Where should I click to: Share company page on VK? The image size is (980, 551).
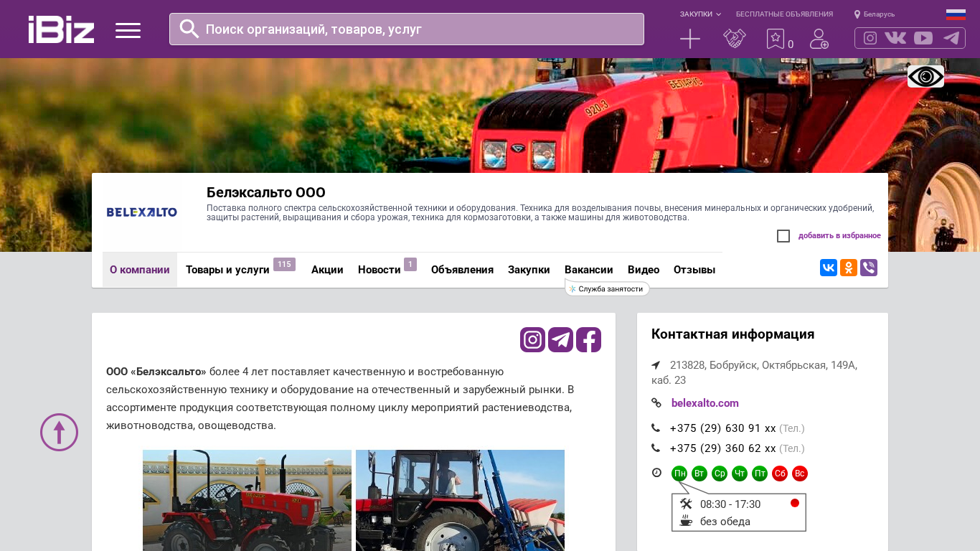pos(829,268)
